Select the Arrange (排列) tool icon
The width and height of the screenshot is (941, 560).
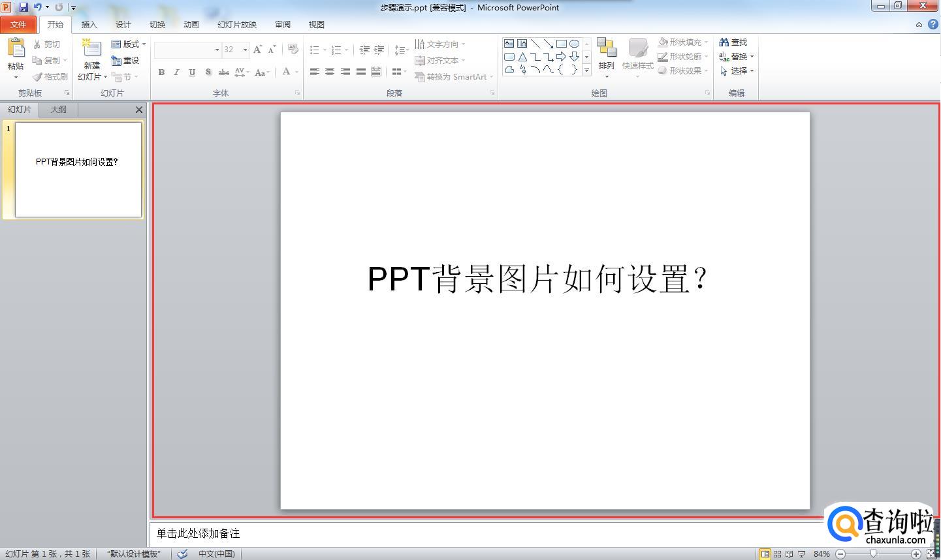(606, 48)
